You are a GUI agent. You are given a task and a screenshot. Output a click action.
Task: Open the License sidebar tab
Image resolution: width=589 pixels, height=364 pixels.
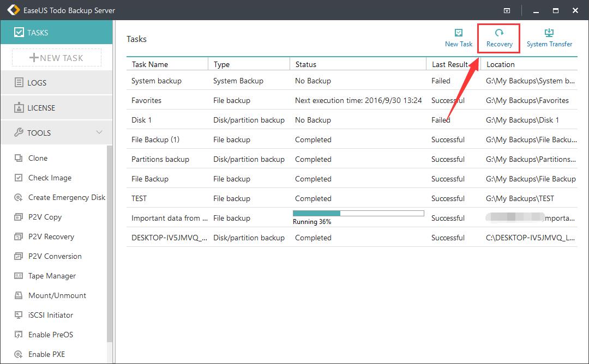click(56, 108)
